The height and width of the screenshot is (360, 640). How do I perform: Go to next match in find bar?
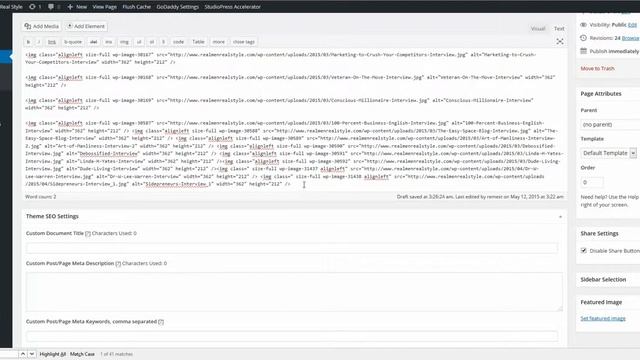click(x=32, y=354)
